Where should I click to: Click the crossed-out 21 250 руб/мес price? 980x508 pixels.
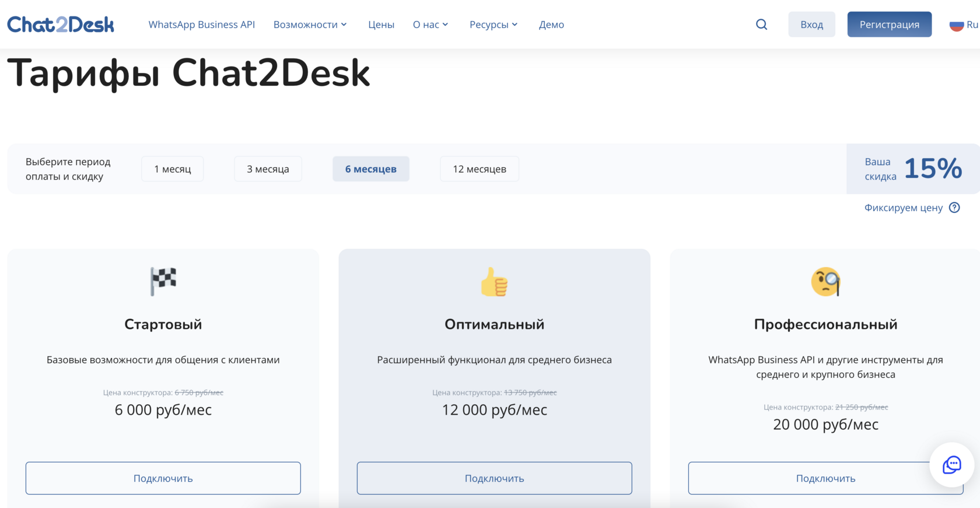(x=862, y=407)
